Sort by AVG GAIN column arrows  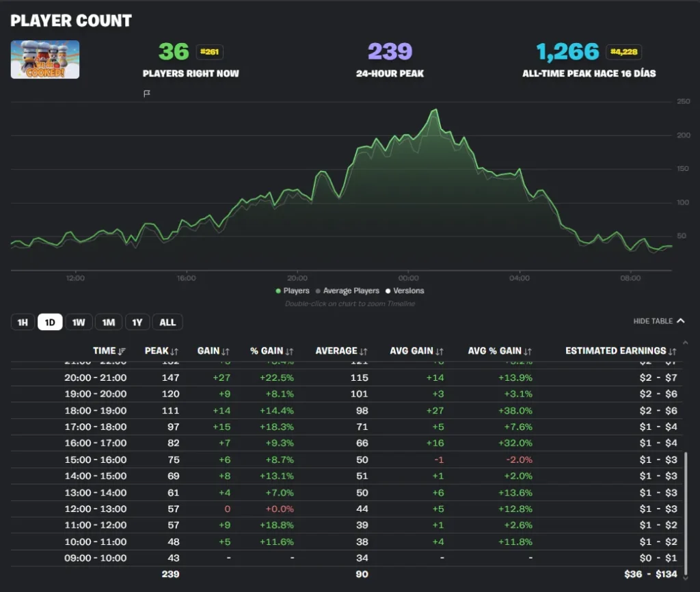tap(439, 351)
